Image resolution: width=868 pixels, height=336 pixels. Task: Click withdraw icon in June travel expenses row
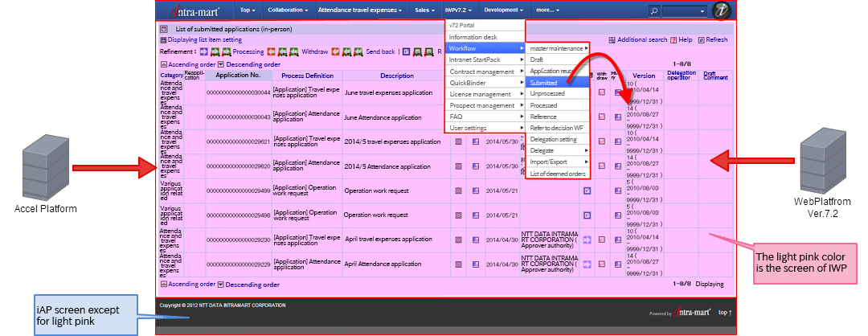coord(602,92)
